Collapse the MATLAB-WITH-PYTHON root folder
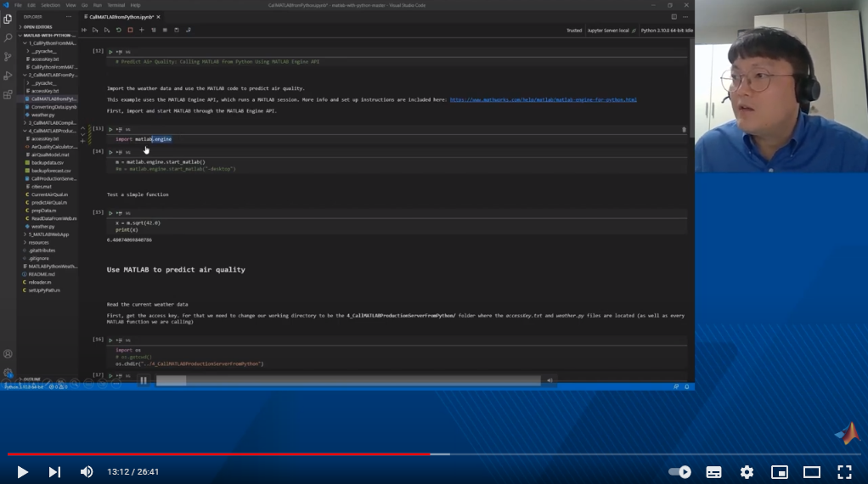 [47, 35]
